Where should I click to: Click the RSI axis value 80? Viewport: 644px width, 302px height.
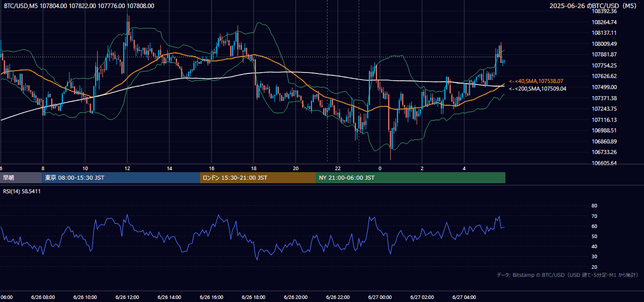(x=594, y=206)
